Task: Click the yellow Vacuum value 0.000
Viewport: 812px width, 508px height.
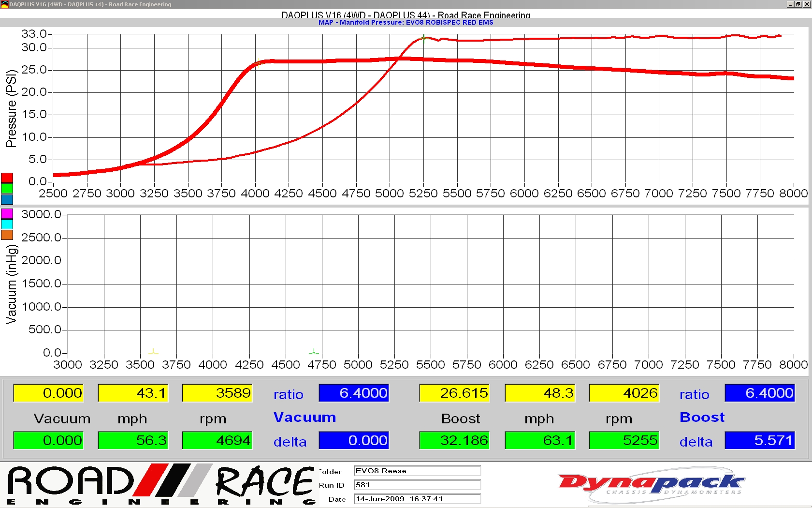Action: tap(48, 393)
